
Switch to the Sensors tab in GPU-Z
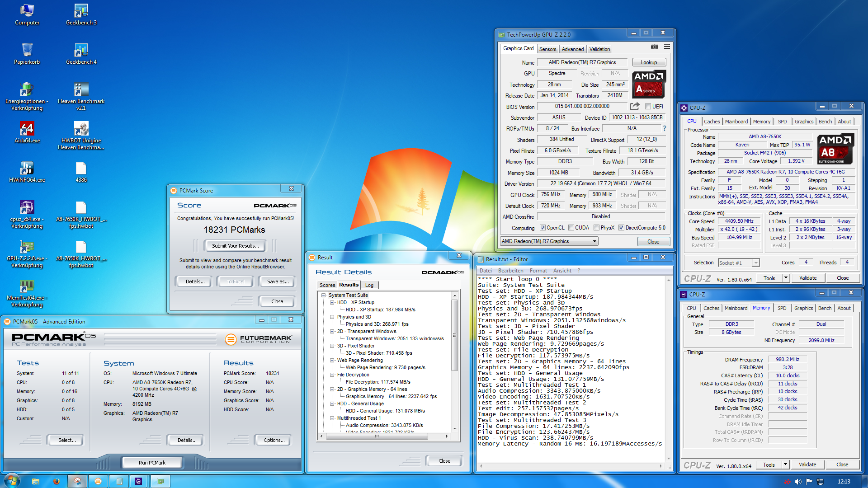547,49
